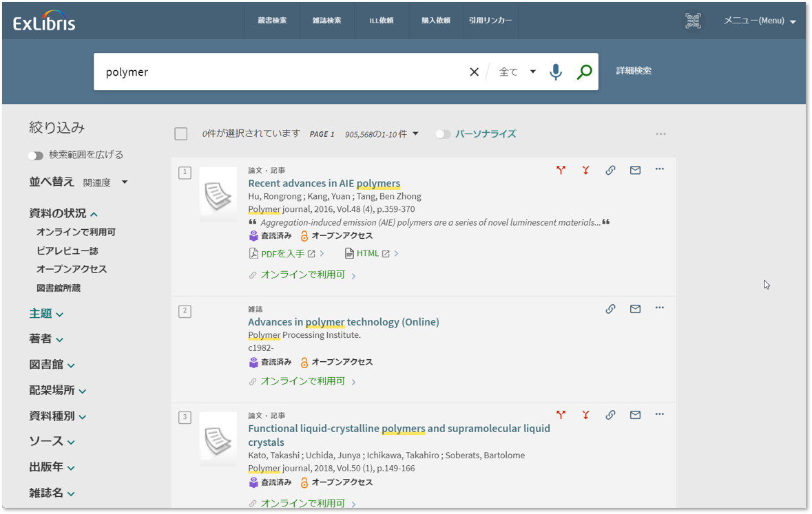Open the 蔵書検索 menu item
The image size is (812, 514).
[272, 21]
